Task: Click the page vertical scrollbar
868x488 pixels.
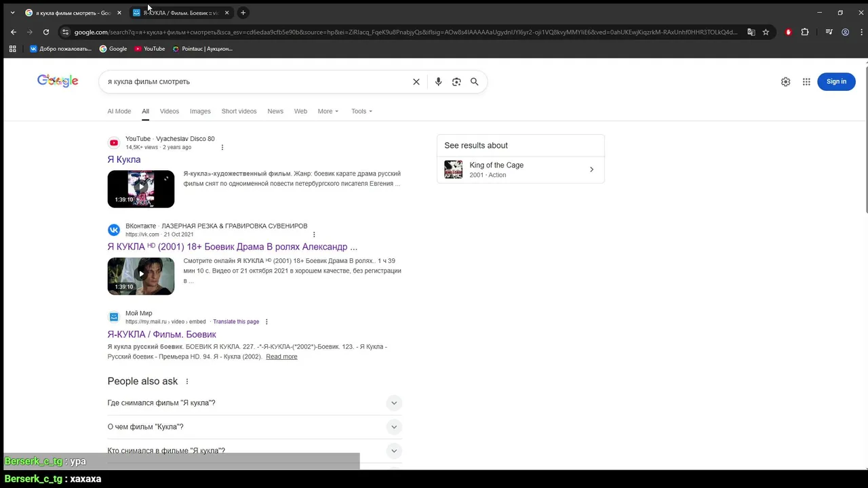Action: coord(865,139)
